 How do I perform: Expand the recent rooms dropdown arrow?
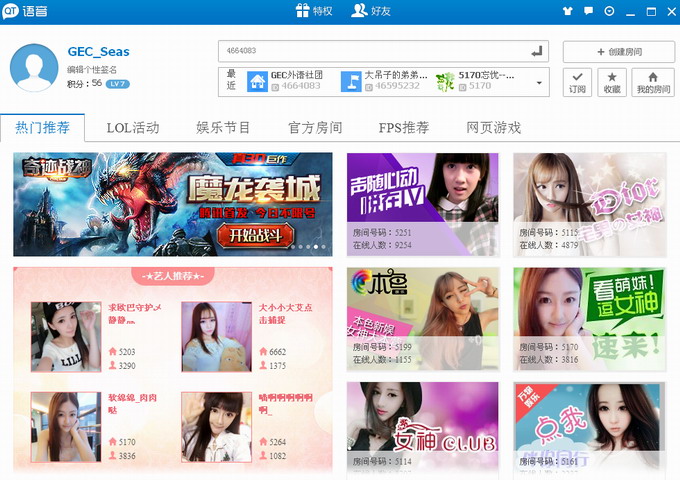pyautogui.click(x=539, y=82)
